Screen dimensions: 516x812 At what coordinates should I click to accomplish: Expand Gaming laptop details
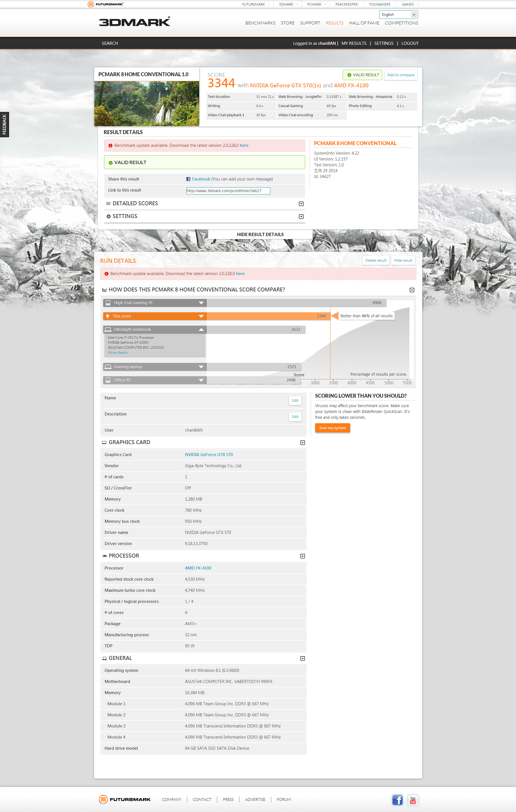[201, 367]
